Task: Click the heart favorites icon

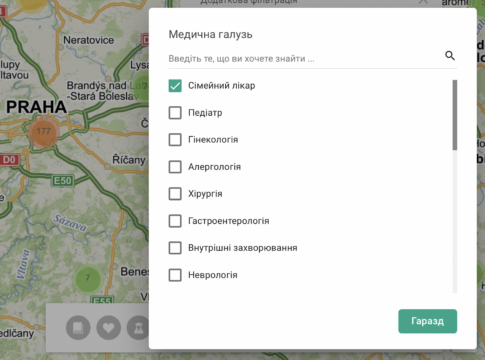Action: click(108, 328)
